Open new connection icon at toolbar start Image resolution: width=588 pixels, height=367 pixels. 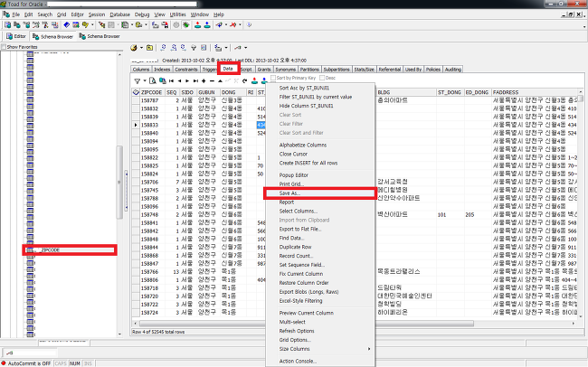(7, 24)
